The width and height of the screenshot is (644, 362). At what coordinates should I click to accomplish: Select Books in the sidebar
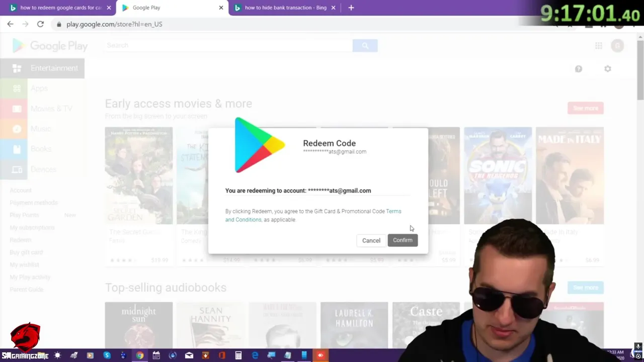pos(42,149)
